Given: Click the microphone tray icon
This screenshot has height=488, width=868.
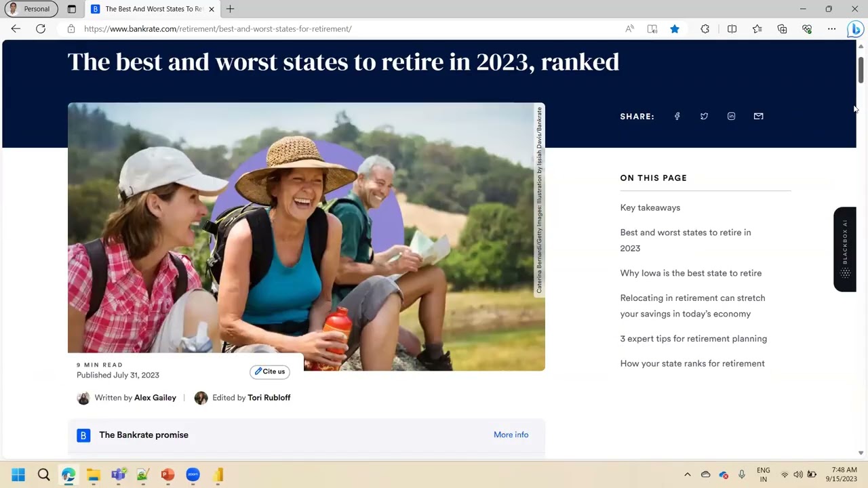Looking at the screenshot, I should click(742, 474).
